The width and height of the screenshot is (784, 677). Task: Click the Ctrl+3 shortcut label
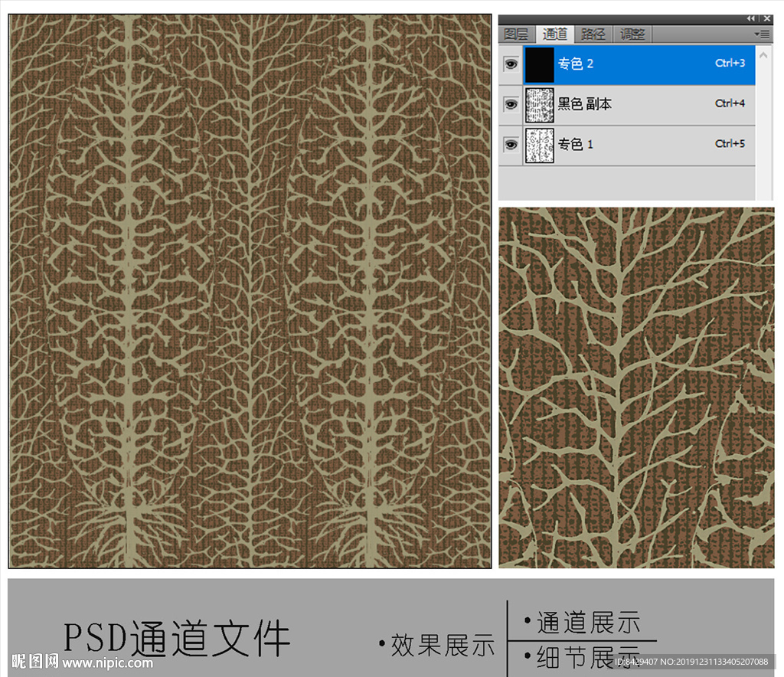730,63
